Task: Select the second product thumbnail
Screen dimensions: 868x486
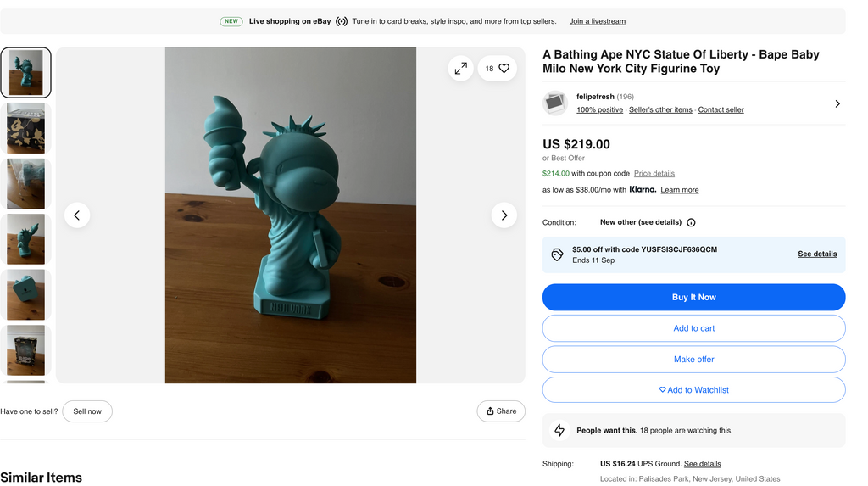Action: pos(25,128)
